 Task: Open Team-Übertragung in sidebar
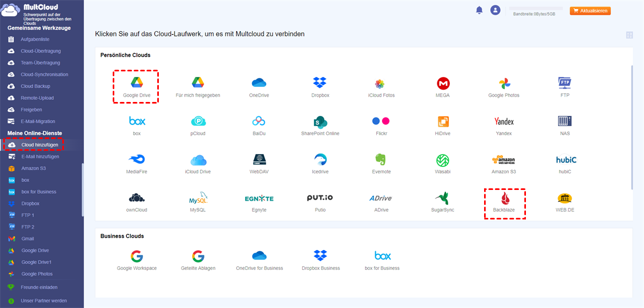click(x=41, y=63)
